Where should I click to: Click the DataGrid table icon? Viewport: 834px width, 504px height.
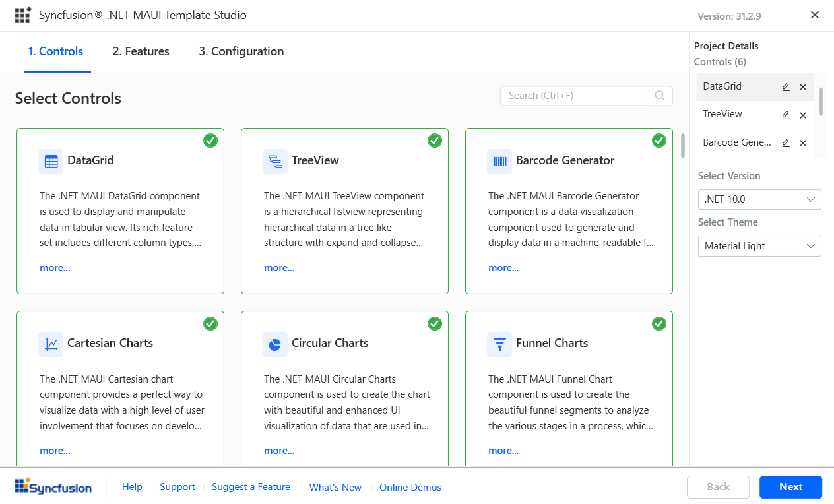[51, 161]
